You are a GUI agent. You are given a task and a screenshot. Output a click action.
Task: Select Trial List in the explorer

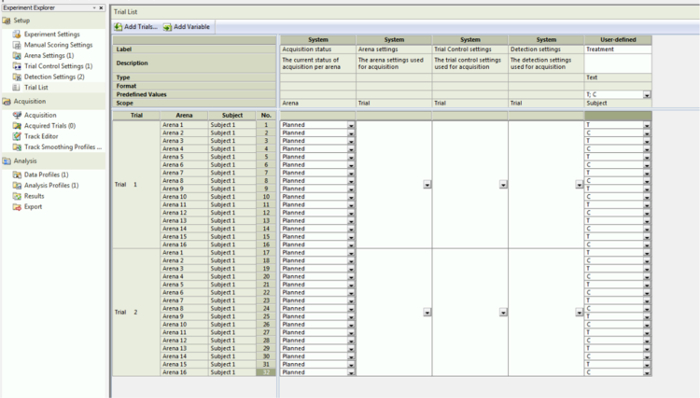[x=36, y=87]
